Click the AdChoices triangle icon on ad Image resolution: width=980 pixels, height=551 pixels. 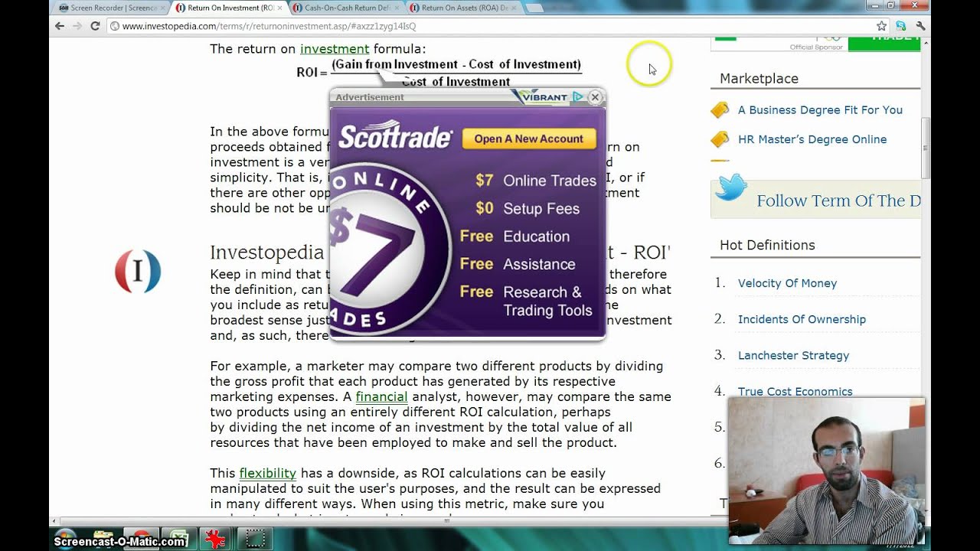click(578, 97)
